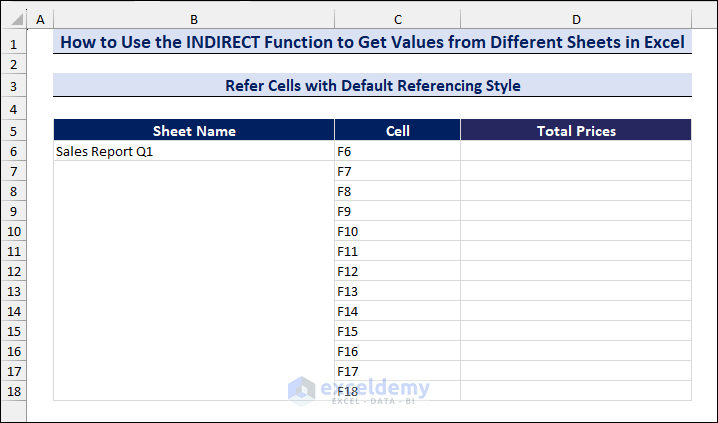Click the cell containing F6
This screenshot has height=423, width=718.
[x=397, y=151]
